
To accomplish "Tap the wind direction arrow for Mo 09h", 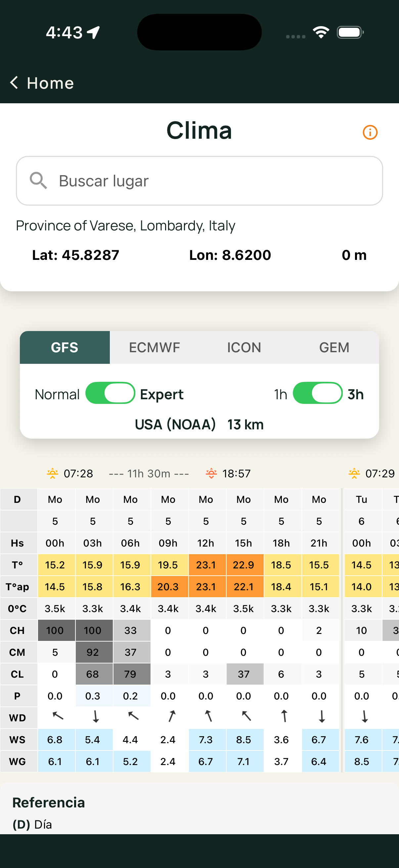I will coord(172,716).
